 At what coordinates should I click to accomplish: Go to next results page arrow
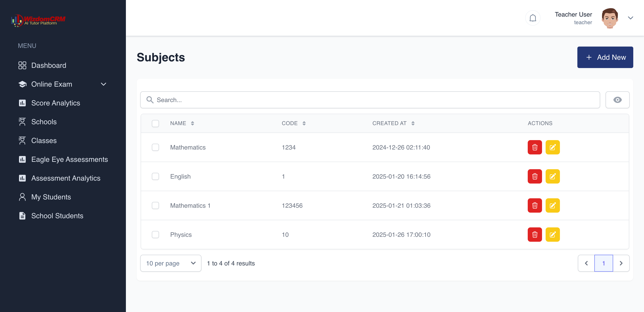pyautogui.click(x=621, y=263)
